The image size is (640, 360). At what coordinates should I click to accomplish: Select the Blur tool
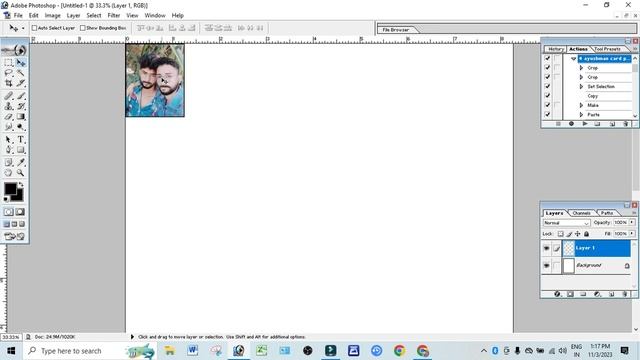[8, 127]
